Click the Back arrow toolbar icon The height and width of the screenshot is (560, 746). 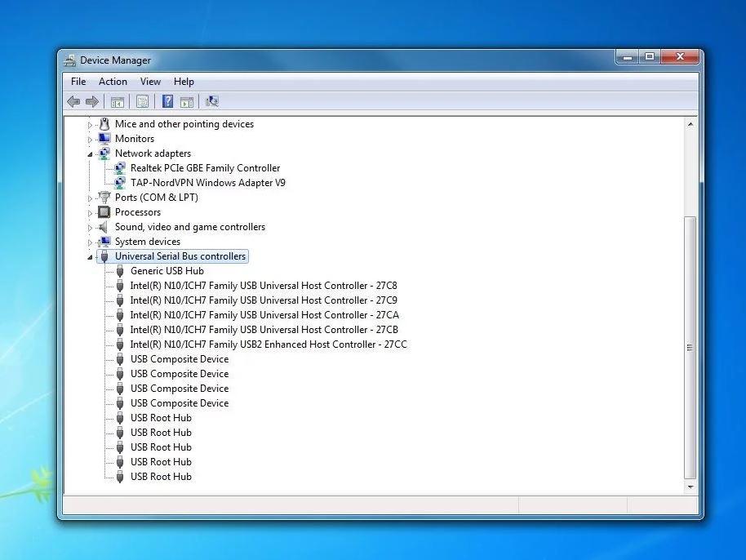tap(73, 101)
